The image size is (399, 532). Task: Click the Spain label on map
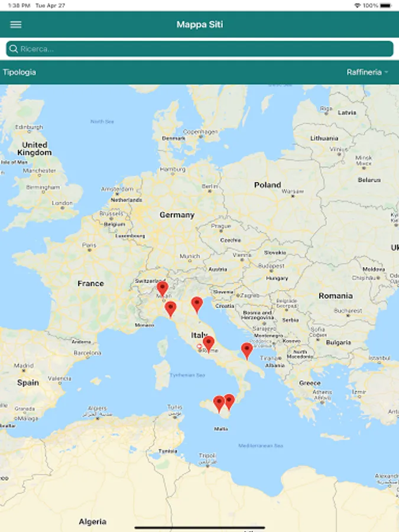pyautogui.click(x=28, y=382)
